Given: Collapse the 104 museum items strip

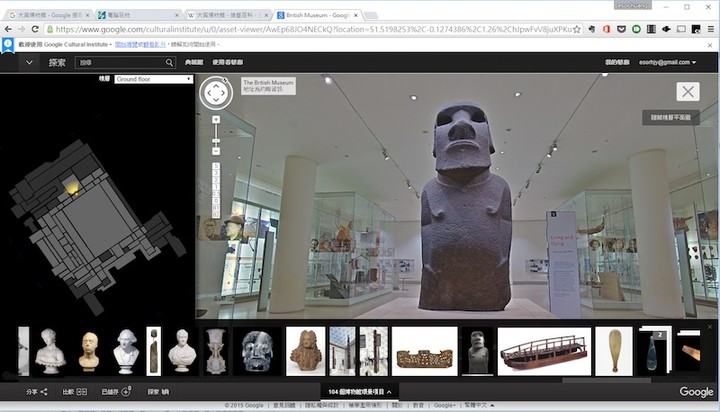Looking at the screenshot, I should click(361, 391).
